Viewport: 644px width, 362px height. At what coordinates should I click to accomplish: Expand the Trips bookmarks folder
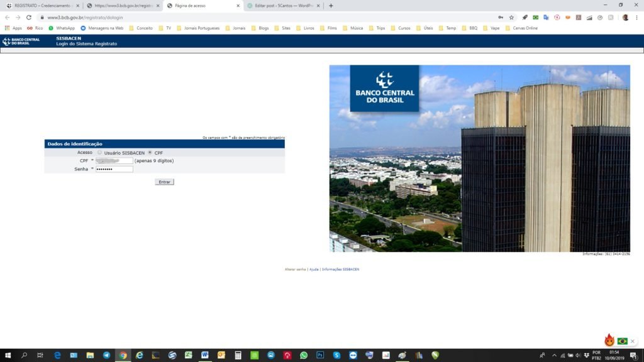coord(377,28)
